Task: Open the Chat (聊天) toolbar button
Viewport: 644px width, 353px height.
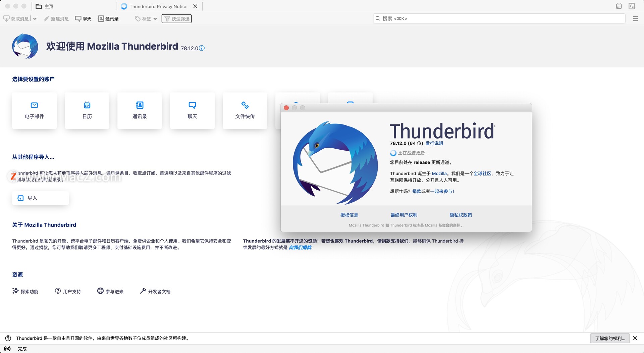Action: (83, 19)
